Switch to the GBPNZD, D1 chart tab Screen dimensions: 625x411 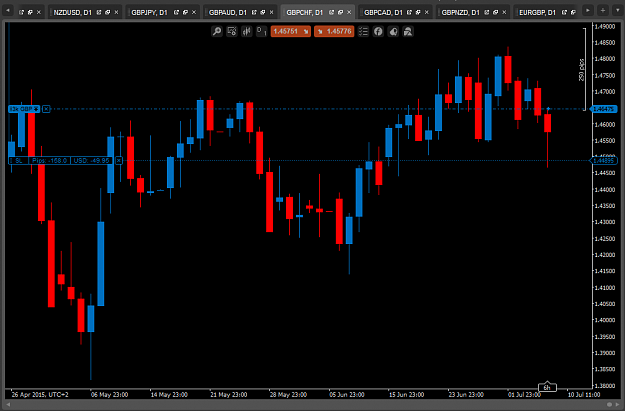click(x=460, y=13)
